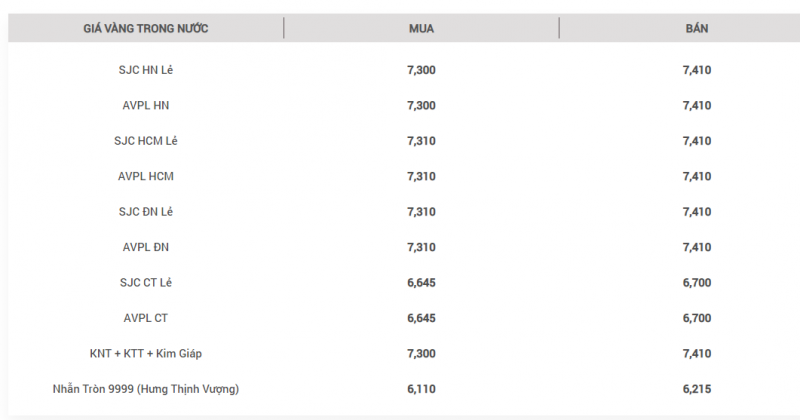Select the SJC HCM Lẻ row label
The image size is (800, 420).
(146, 141)
